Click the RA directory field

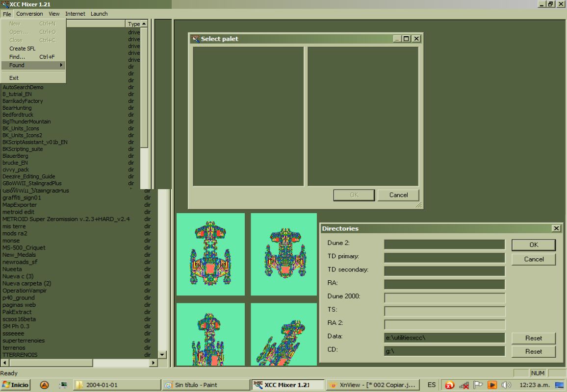pyautogui.click(x=444, y=284)
